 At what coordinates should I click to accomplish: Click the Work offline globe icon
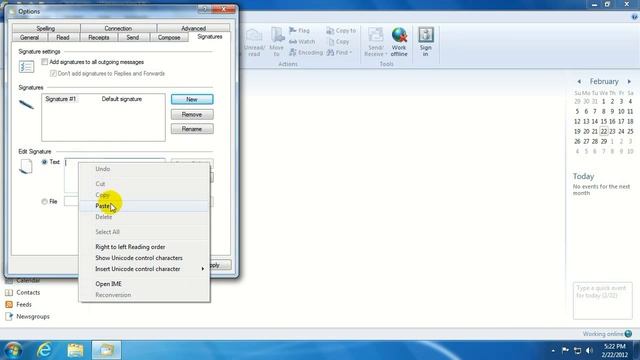[x=399, y=36]
